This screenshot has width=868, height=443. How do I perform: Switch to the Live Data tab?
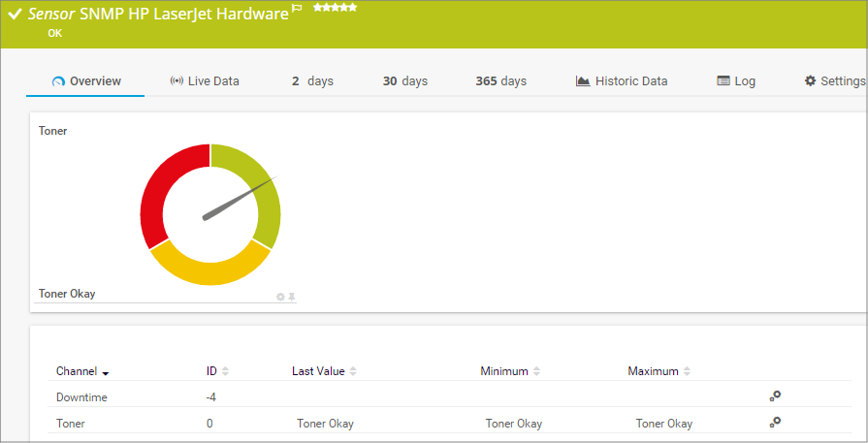(x=204, y=81)
